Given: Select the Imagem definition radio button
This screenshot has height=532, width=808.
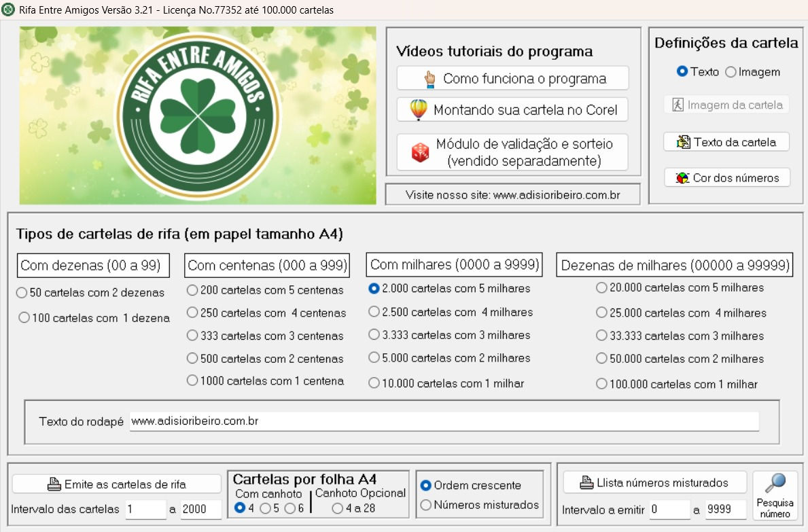Looking at the screenshot, I should (731, 72).
